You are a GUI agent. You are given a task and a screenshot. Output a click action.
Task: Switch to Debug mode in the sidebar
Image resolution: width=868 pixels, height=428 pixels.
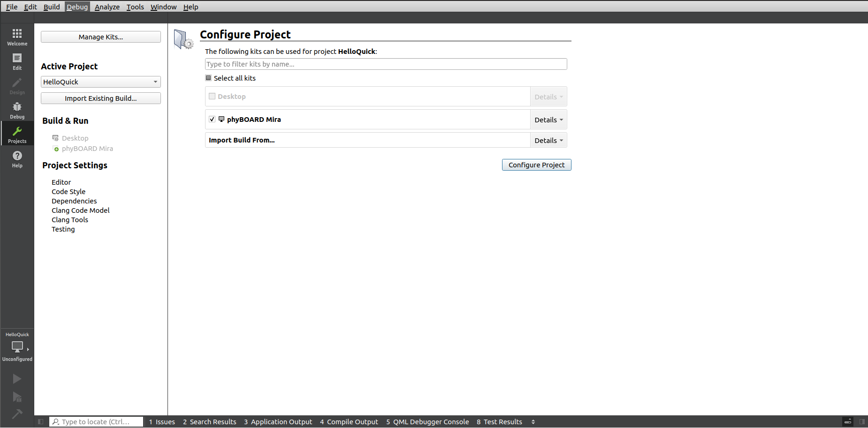(17, 110)
